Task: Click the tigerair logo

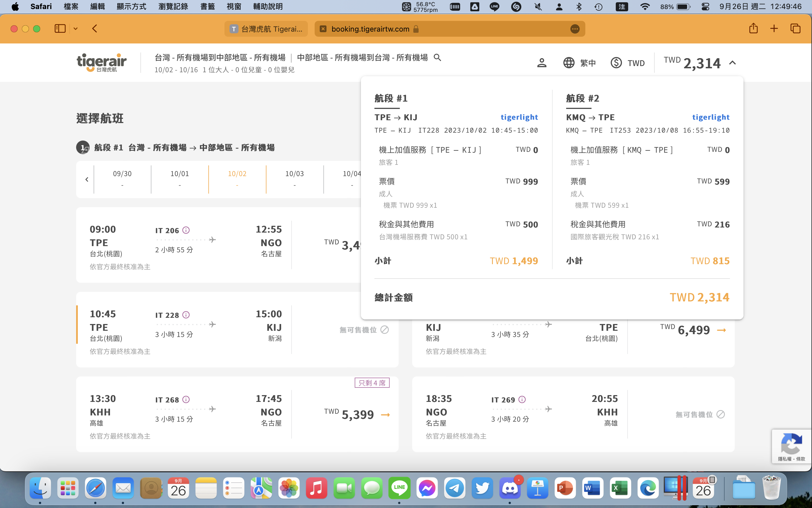Action: (x=102, y=62)
